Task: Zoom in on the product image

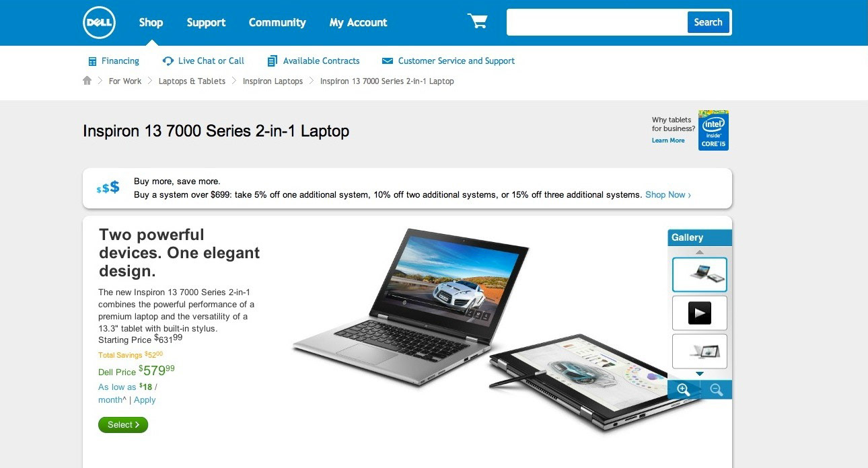Action: (684, 389)
